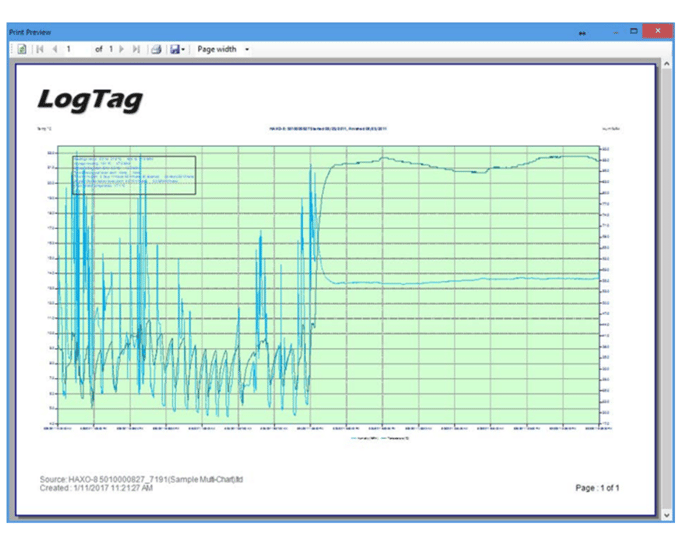Go to the next page
Image resolution: width=688 pixels, height=536 pixels.
[122, 49]
